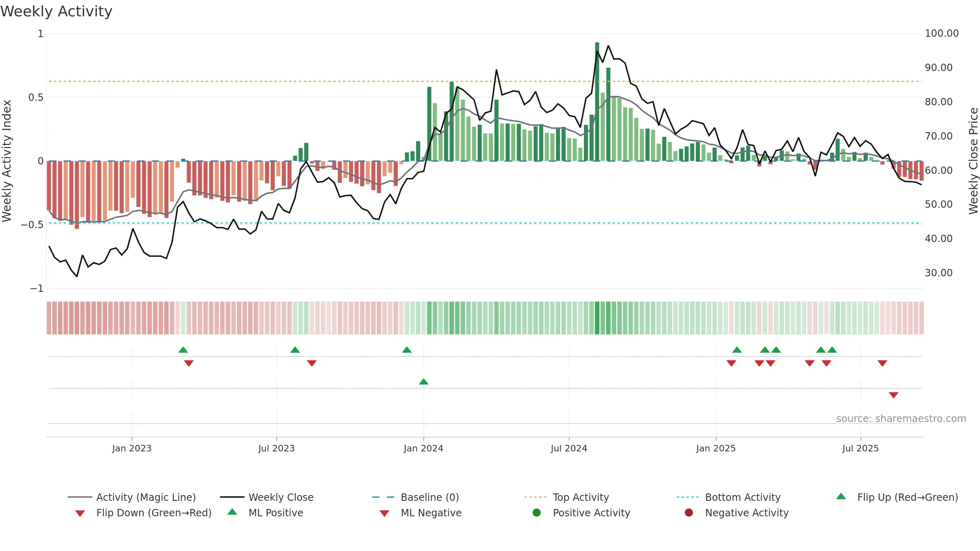Screen dimensions: 980x551
Task: Click Flip Up (Red→Green) legend entry
Action: pos(897,497)
